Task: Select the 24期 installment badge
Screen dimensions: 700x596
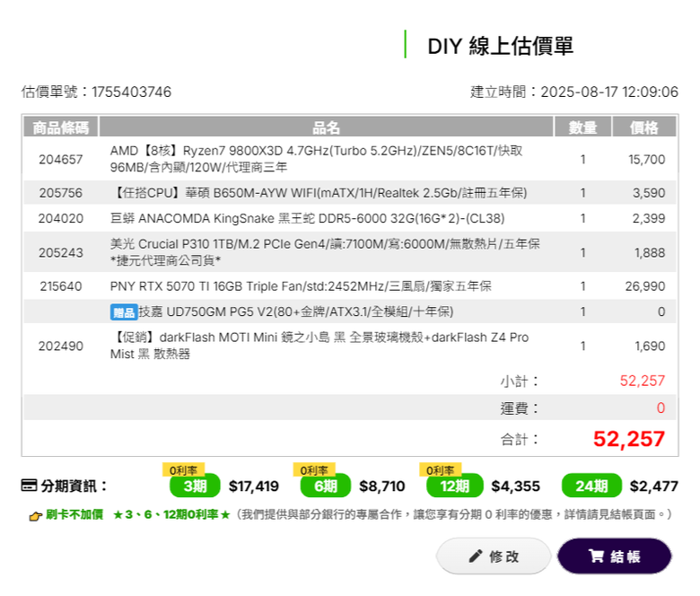Action: click(x=591, y=486)
